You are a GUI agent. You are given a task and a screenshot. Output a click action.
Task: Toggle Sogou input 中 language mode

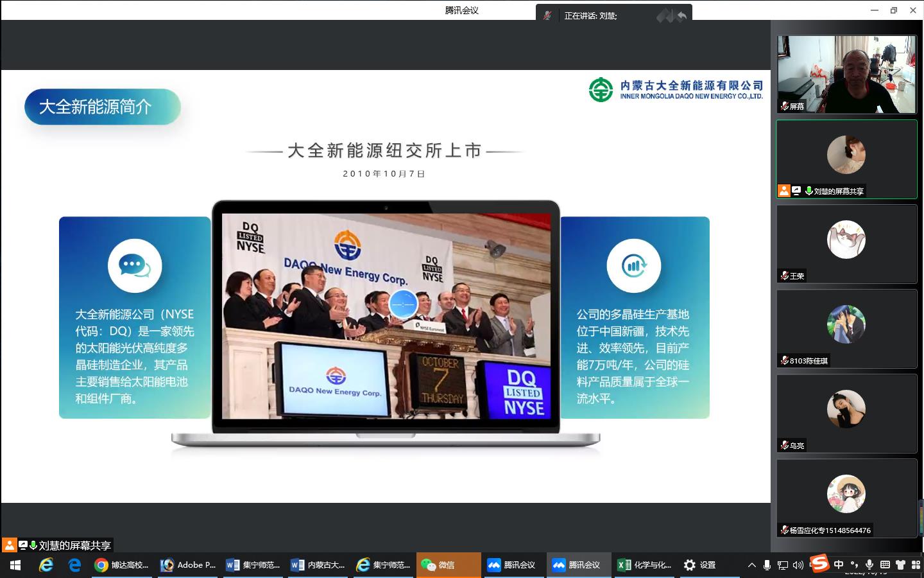click(x=839, y=565)
